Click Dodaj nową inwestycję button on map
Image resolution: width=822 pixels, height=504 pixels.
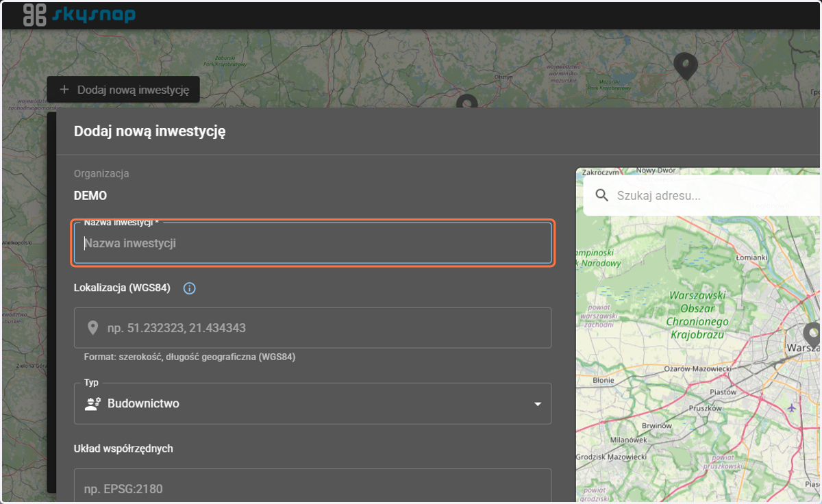click(123, 90)
